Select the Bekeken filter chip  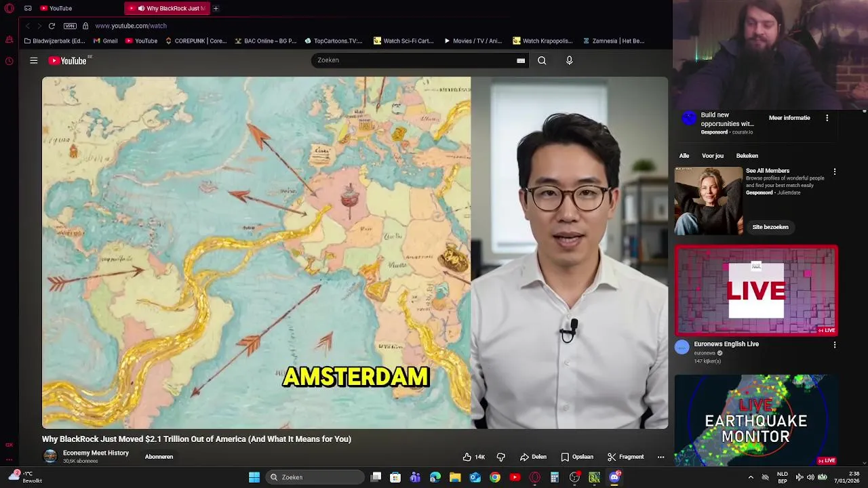coord(747,156)
